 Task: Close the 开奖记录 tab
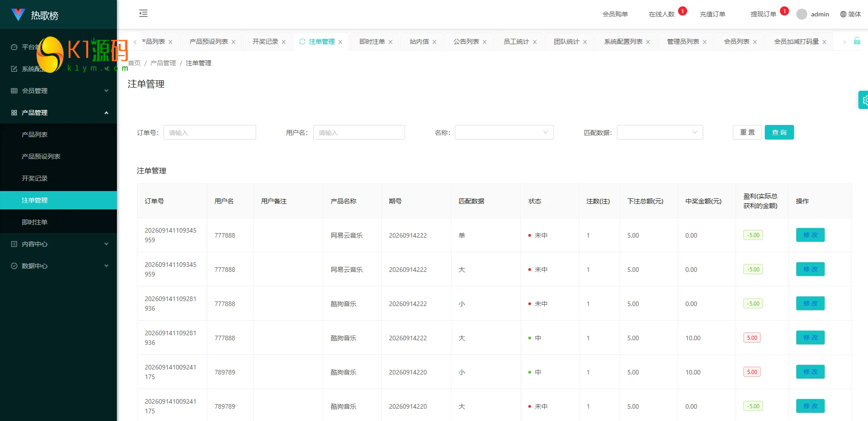coord(284,42)
